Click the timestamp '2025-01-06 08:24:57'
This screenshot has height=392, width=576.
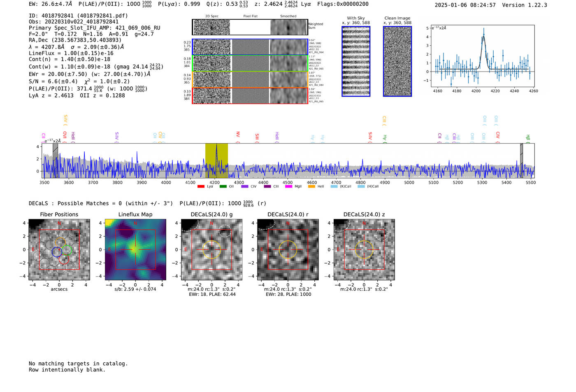pyautogui.click(x=465, y=5)
